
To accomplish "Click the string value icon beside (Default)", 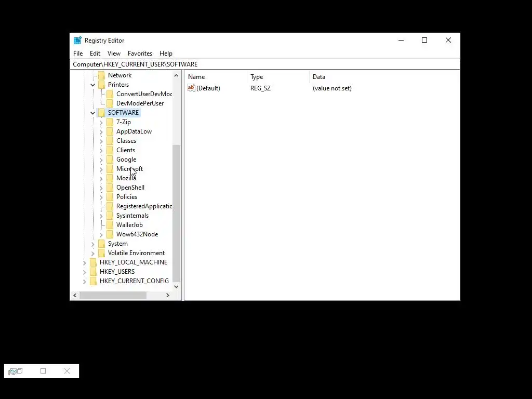I will tap(191, 88).
